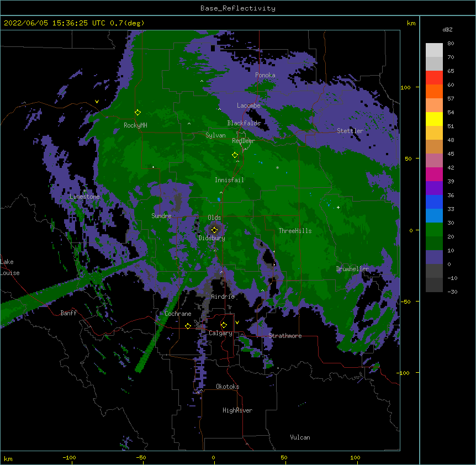Click the Cochrane label
The height and width of the screenshot is (465, 476).
(178, 314)
